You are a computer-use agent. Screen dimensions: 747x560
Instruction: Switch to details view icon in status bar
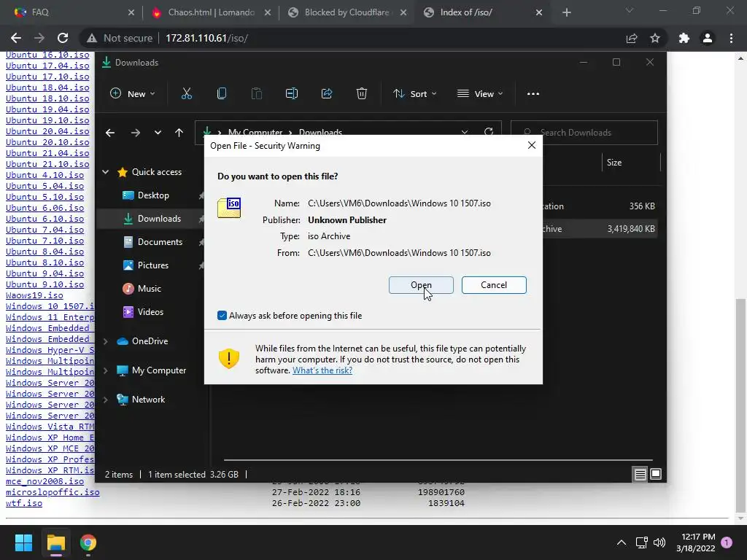click(x=640, y=474)
